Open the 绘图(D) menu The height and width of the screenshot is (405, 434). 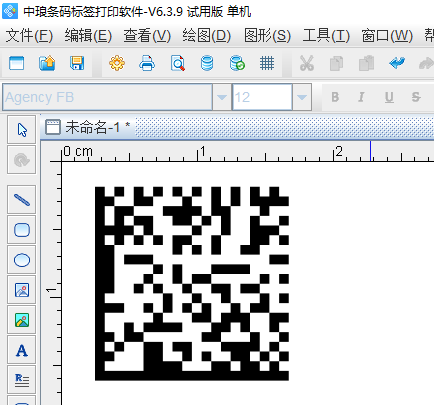click(x=206, y=35)
